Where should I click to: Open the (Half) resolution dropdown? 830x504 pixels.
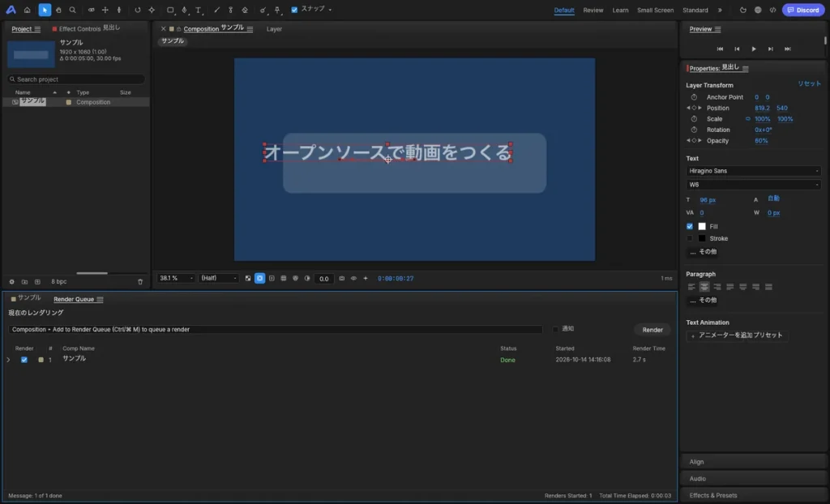click(x=219, y=279)
